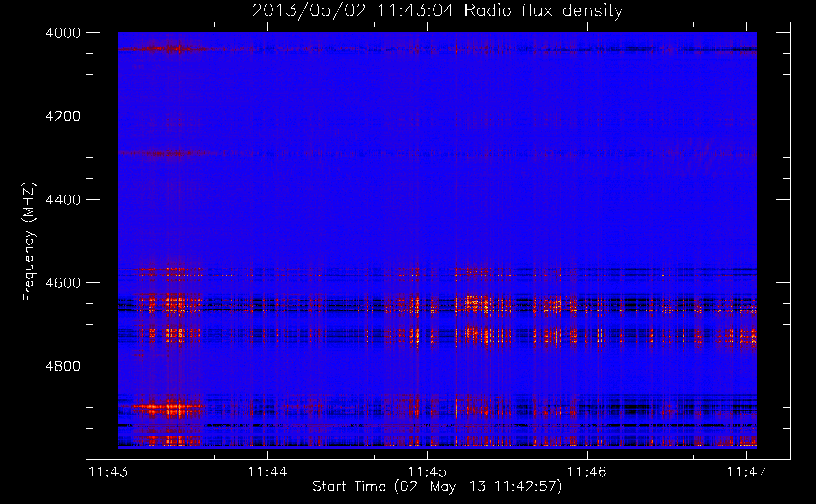Click the 11:45 time tick label
Image resolution: width=816 pixels, height=504 pixels.
427,472
